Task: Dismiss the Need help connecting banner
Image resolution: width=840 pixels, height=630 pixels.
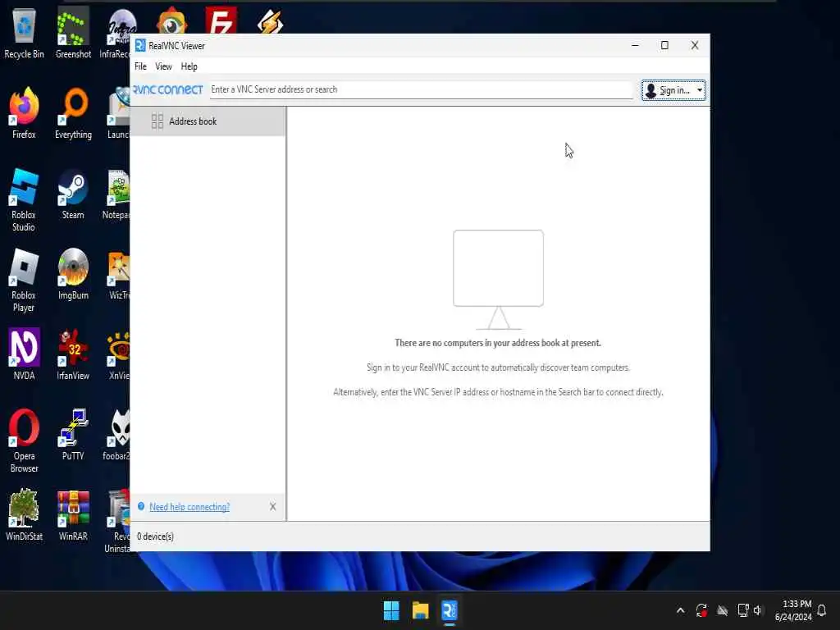Action: click(x=272, y=506)
